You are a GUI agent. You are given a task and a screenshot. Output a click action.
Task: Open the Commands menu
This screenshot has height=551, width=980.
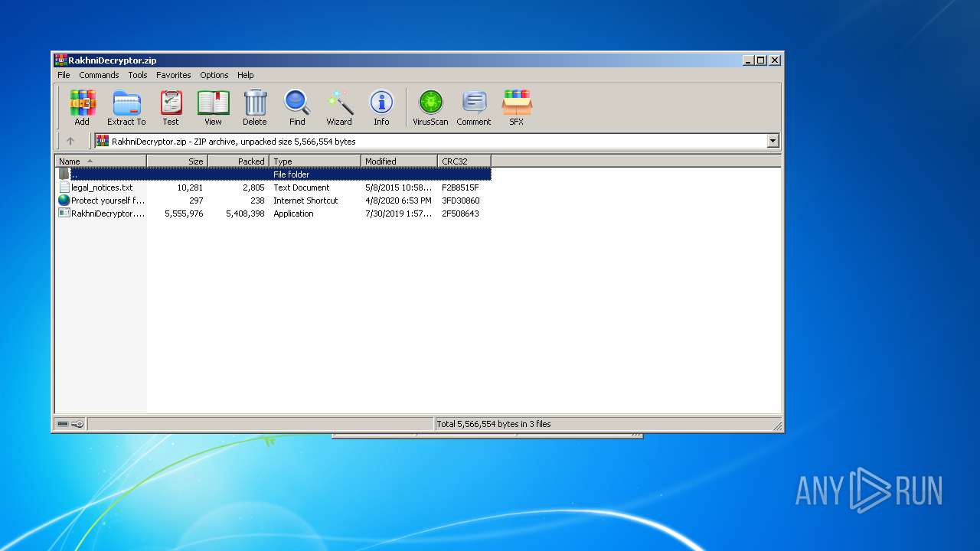(x=99, y=75)
